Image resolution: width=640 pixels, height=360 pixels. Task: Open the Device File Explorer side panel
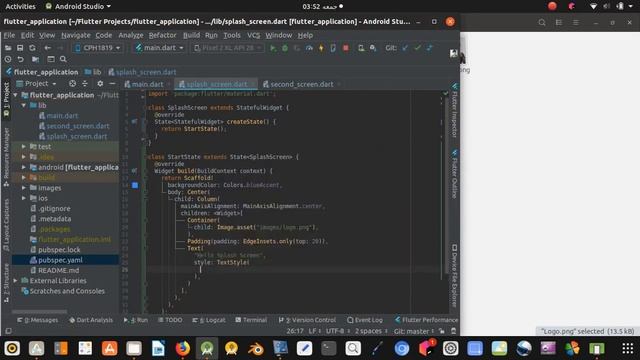[454, 276]
